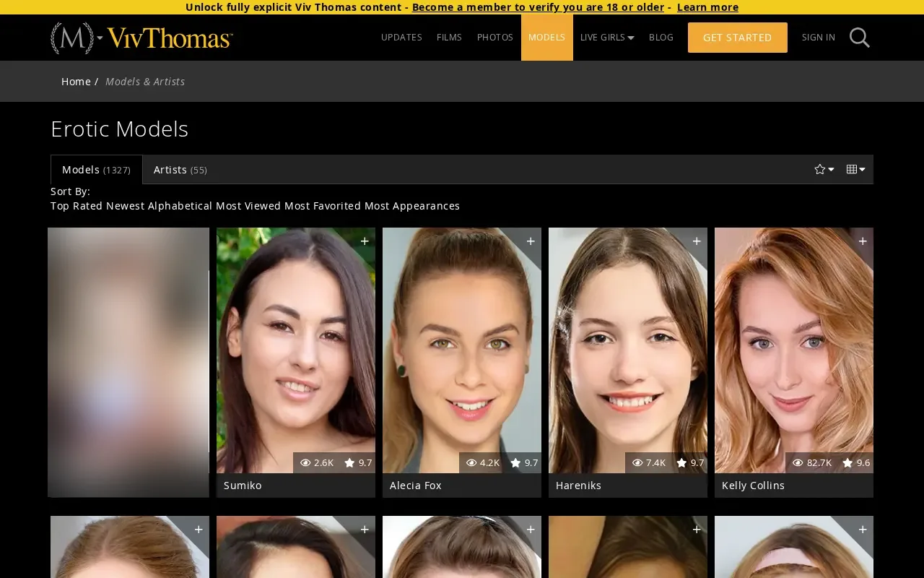Viewport: 924px width, 578px height.
Task: Add Sumiko with the plus icon
Action: coord(365,241)
